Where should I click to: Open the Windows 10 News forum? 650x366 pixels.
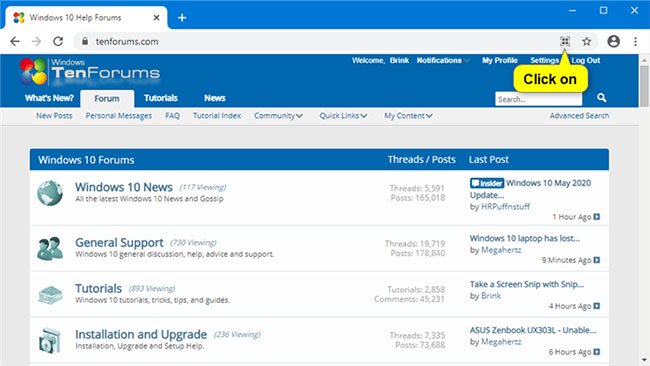click(x=124, y=187)
